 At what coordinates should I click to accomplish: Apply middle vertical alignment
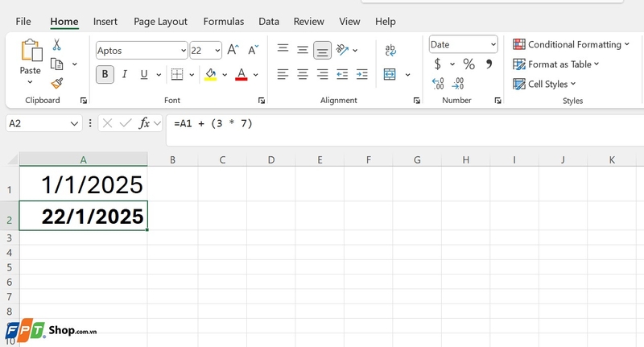point(303,50)
